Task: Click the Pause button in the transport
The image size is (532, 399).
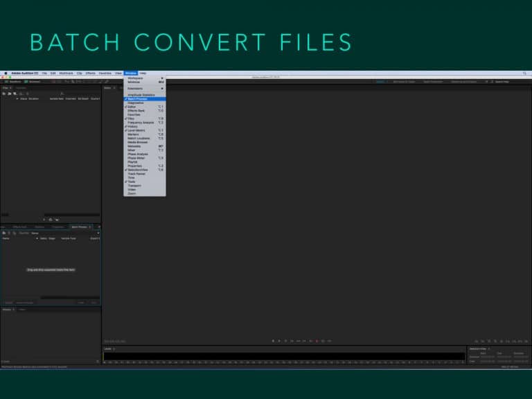Action: point(285,341)
